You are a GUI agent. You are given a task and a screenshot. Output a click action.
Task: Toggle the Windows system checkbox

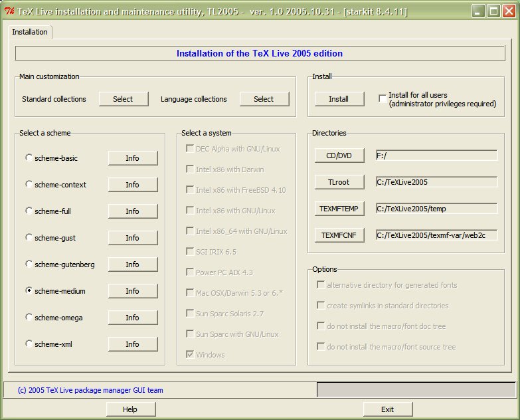pyautogui.click(x=190, y=354)
